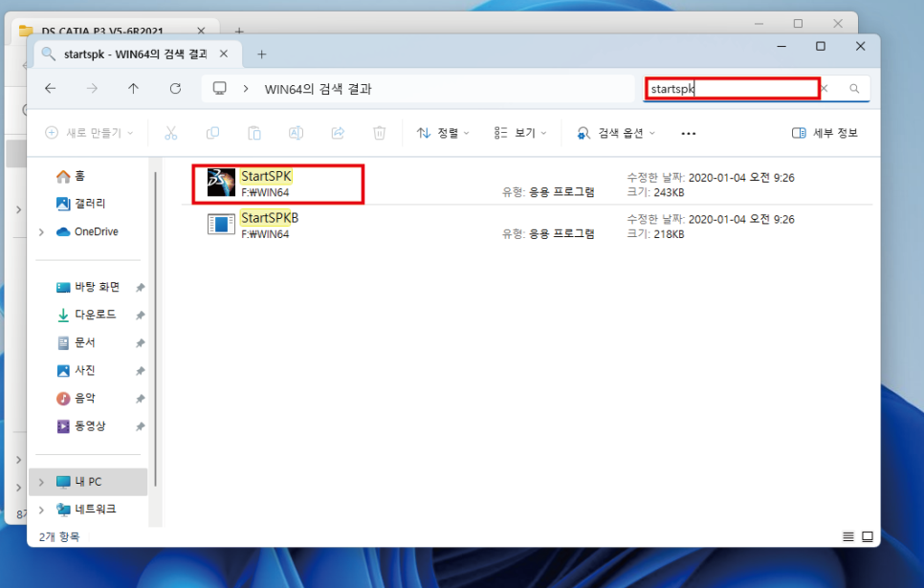Add new tab in back CATIA window
The width and height of the screenshot is (924, 588).
[x=239, y=30]
